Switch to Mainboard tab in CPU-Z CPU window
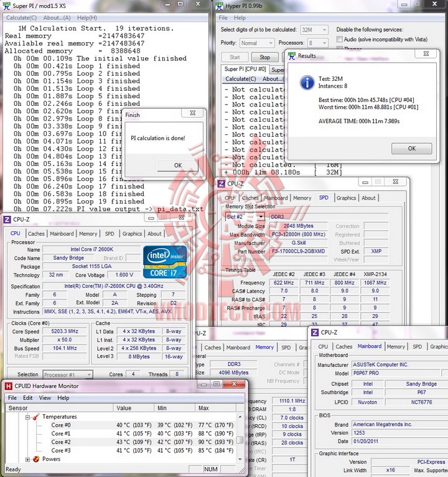Viewport: 448px width, 477px height. click(x=62, y=234)
